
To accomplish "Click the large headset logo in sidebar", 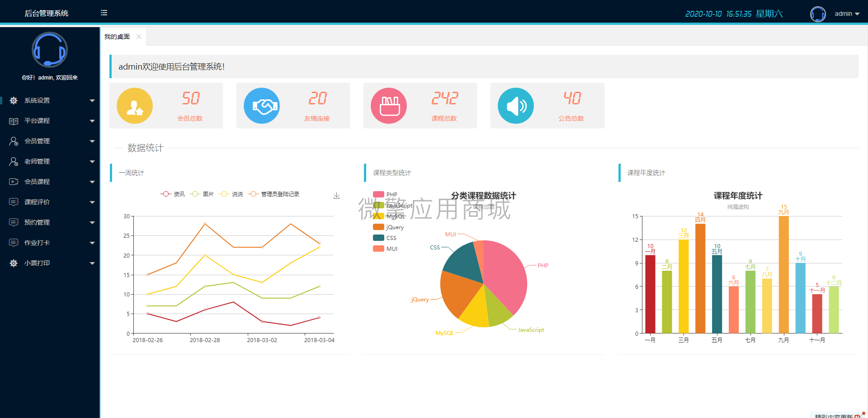I will click(x=50, y=50).
